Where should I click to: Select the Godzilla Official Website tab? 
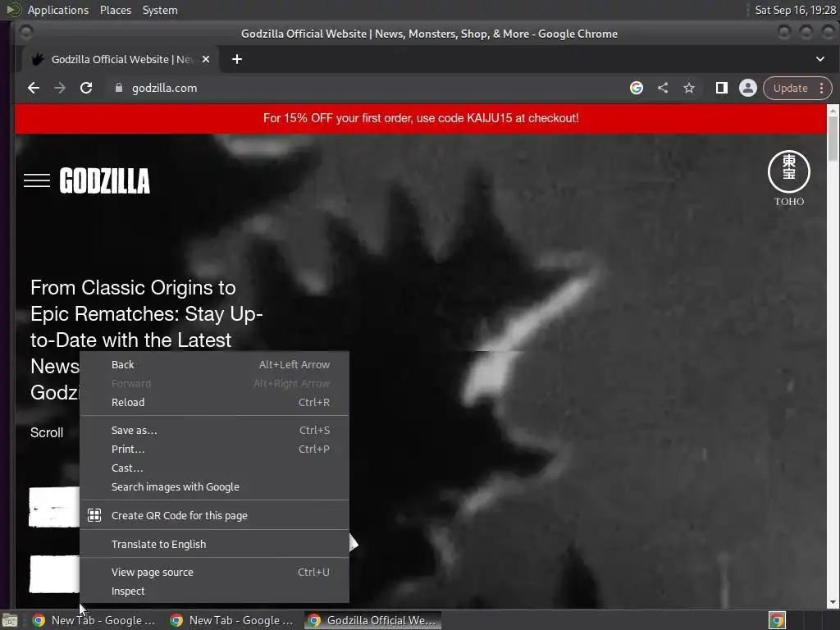click(121, 59)
